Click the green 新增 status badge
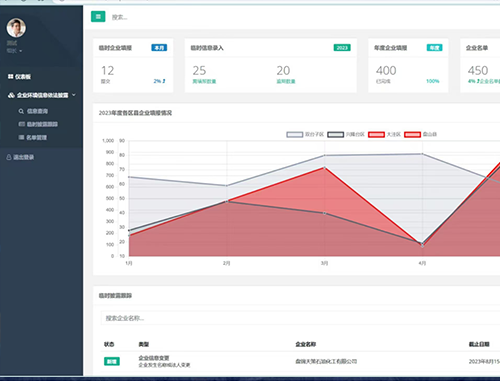500x381 pixels. coord(112,361)
